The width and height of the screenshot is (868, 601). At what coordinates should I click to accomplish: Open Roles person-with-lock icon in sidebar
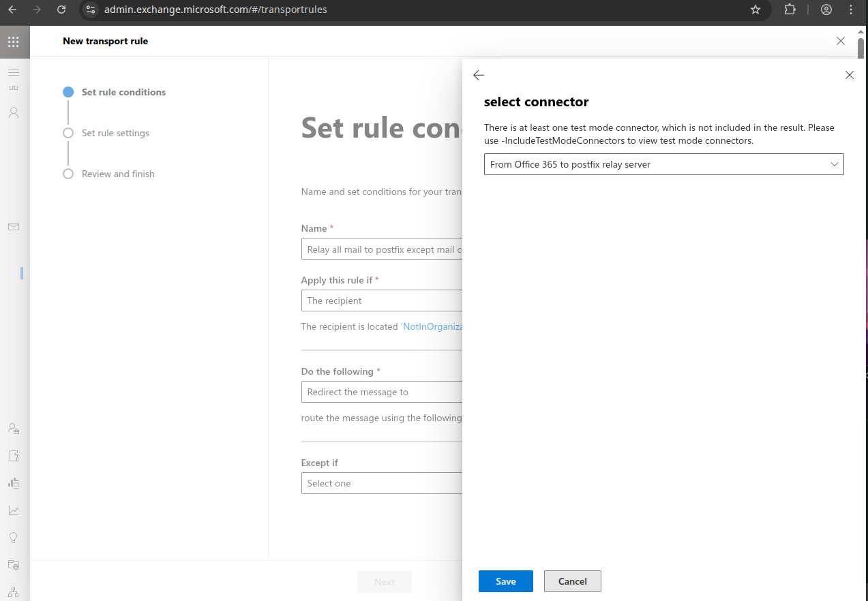point(14,429)
